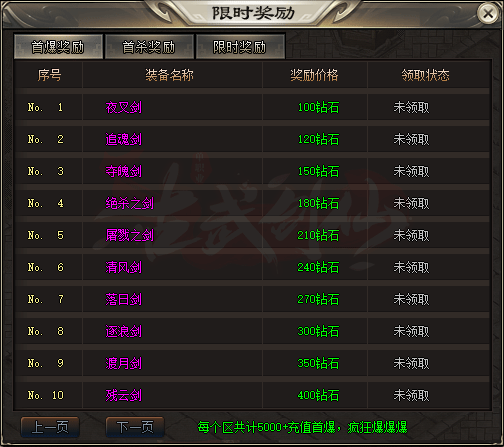This screenshot has height=447, width=504.
Task: Click the 400钻石 reward price
Action: [318, 395]
